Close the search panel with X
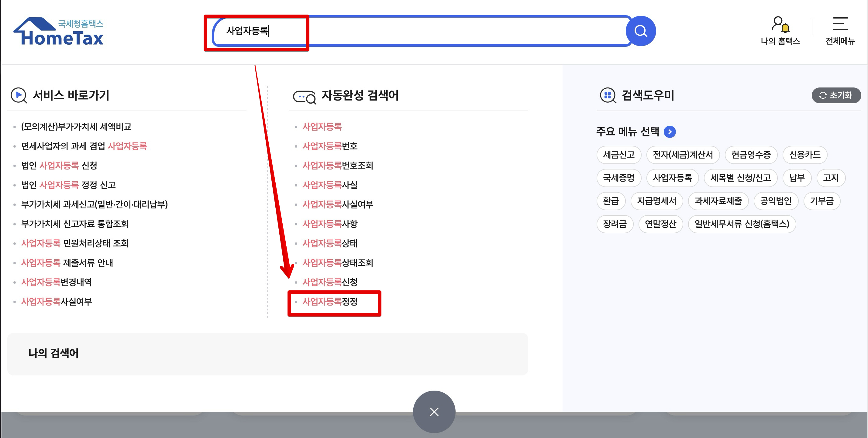 pyautogui.click(x=434, y=411)
